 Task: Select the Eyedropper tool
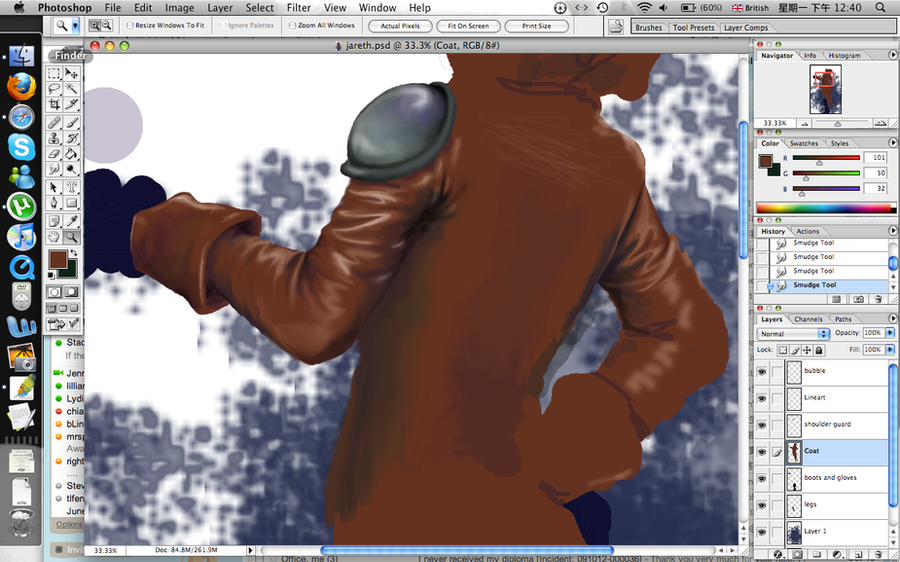tap(71, 221)
